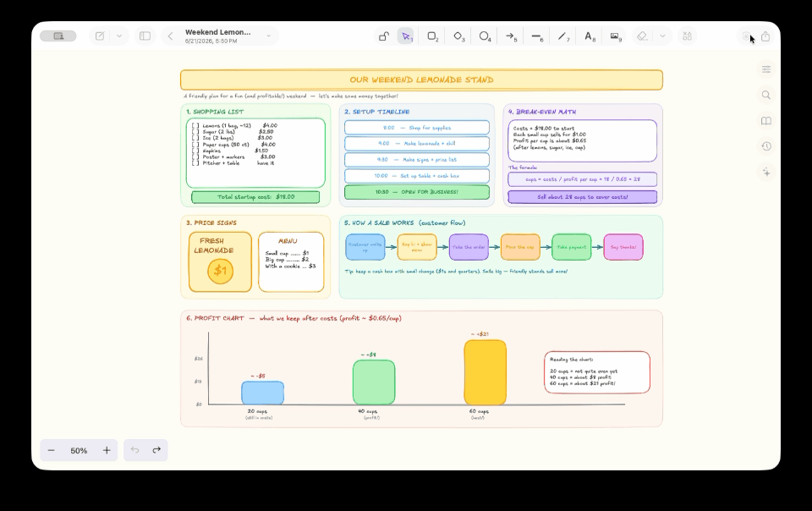Select the straight Line tool
Viewport: 812px width, 511px height.
[x=537, y=36]
